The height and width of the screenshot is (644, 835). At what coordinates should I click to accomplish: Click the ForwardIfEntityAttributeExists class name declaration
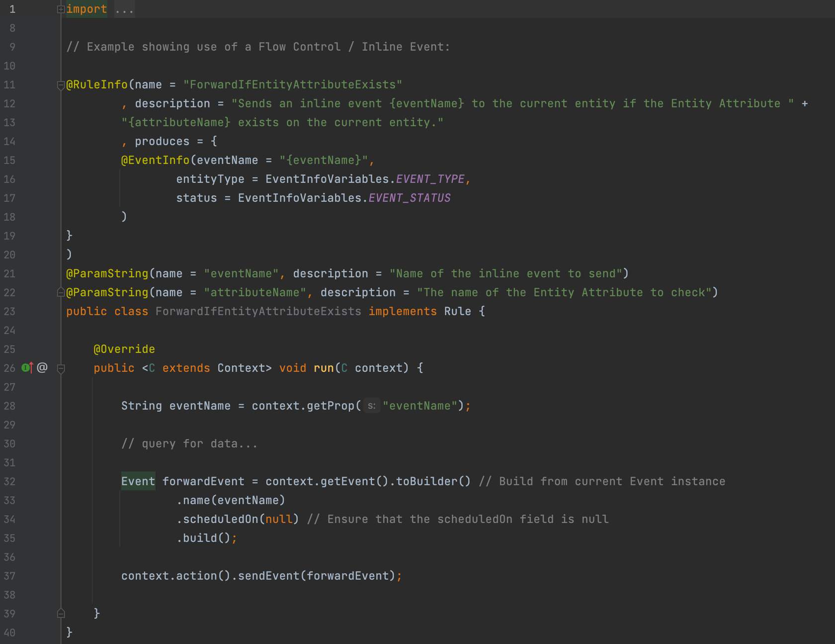point(258,312)
